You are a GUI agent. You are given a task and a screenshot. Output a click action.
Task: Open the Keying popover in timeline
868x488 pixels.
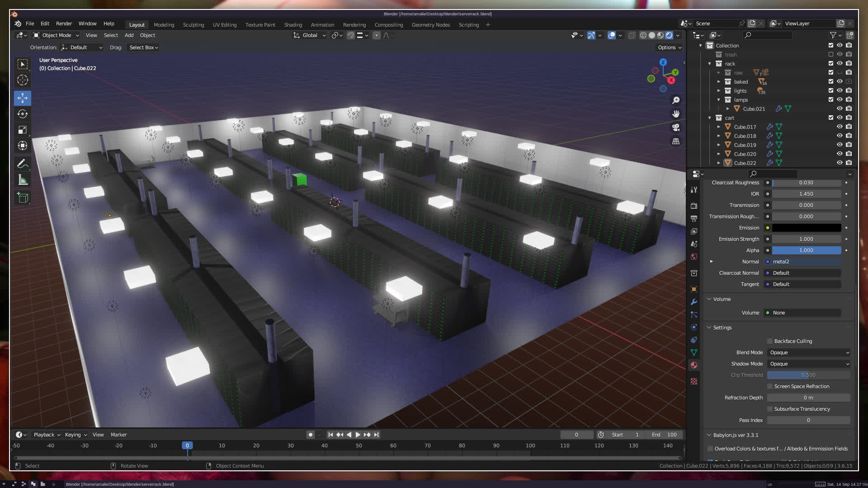pos(75,435)
